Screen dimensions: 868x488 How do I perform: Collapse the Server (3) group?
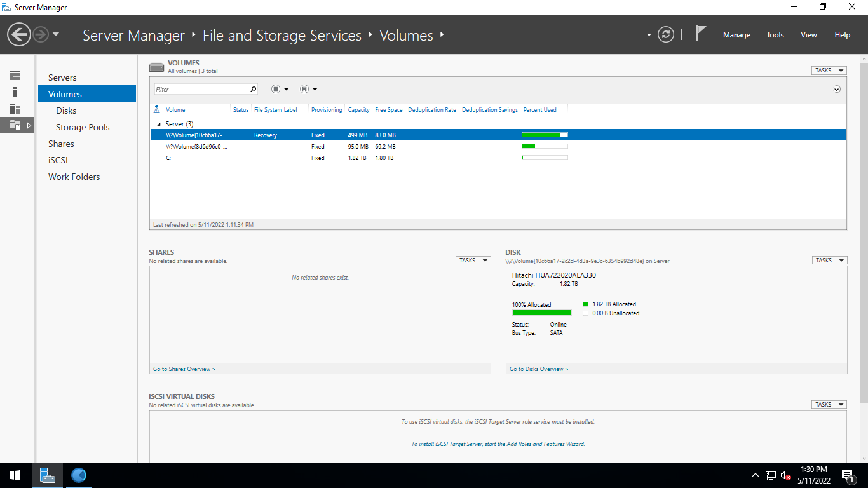pyautogui.click(x=159, y=125)
